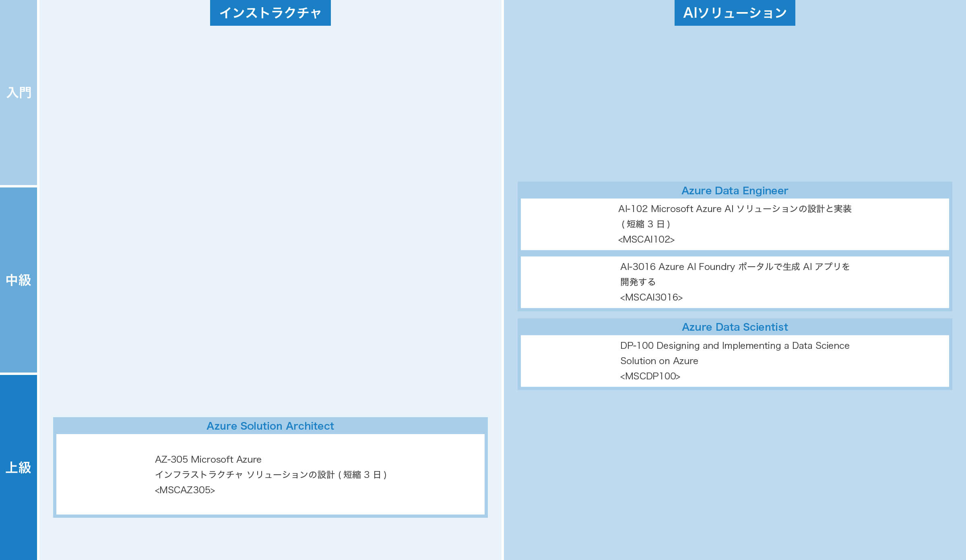Open the DP-100 Data Science course card
Viewport: 966px width, 560px height.
coord(735,361)
